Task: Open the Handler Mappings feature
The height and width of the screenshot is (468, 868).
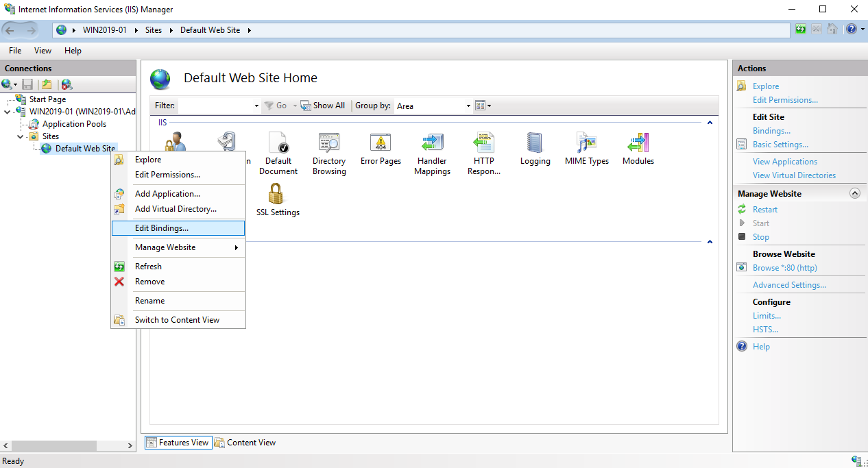Action: 432,143
